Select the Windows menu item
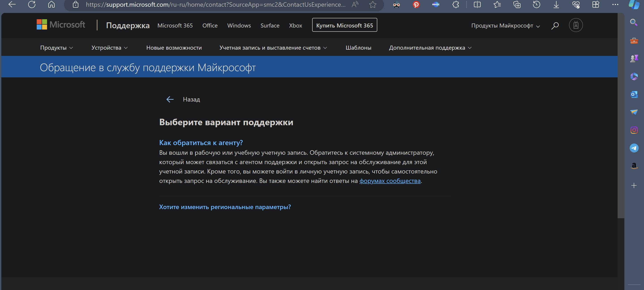Screen dimensions: 644x290 (x=239, y=25)
